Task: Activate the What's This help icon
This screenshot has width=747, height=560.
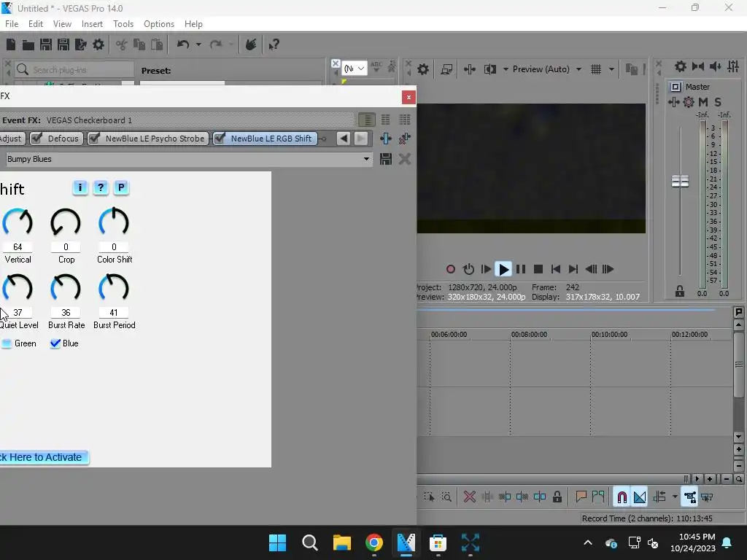Action: (x=274, y=44)
